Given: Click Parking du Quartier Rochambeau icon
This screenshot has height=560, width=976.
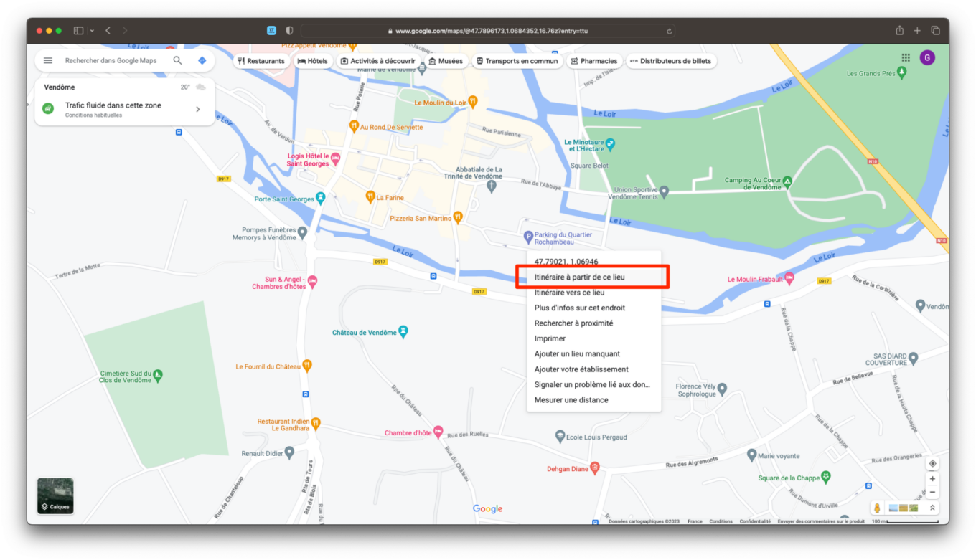Looking at the screenshot, I should pyautogui.click(x=528, y=236).
